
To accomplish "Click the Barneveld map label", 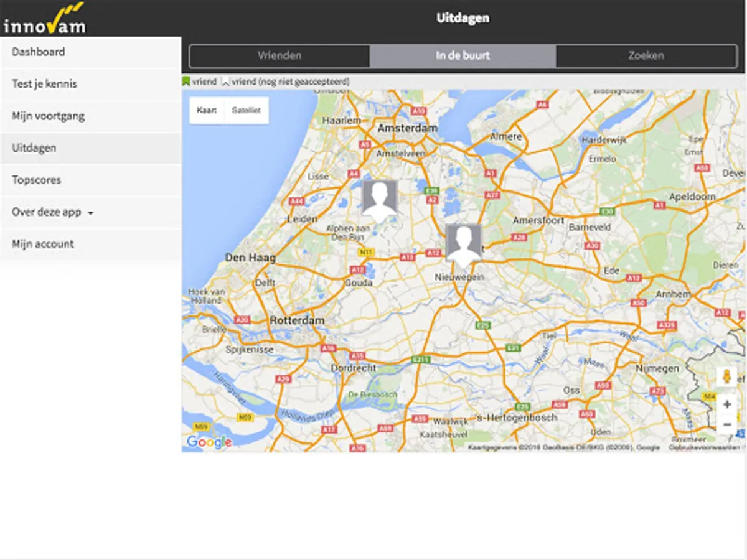I will pos(590,228).
